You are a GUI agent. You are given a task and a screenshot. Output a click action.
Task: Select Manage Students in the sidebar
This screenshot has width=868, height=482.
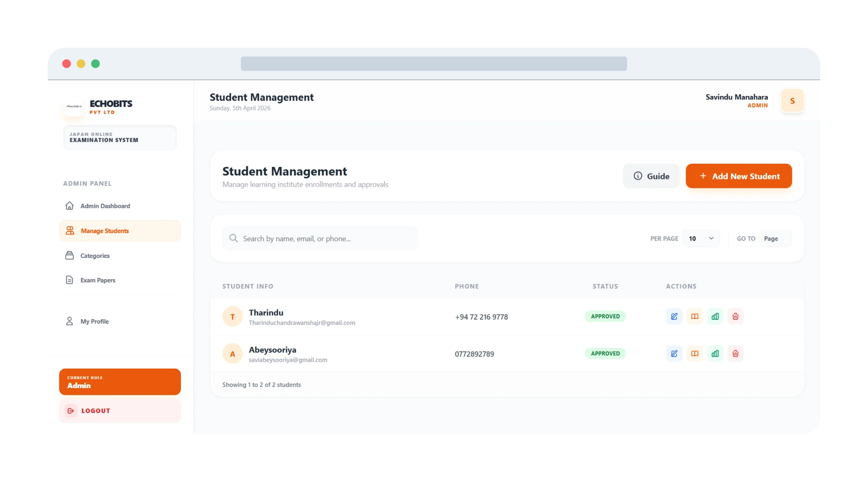point(105,231)
